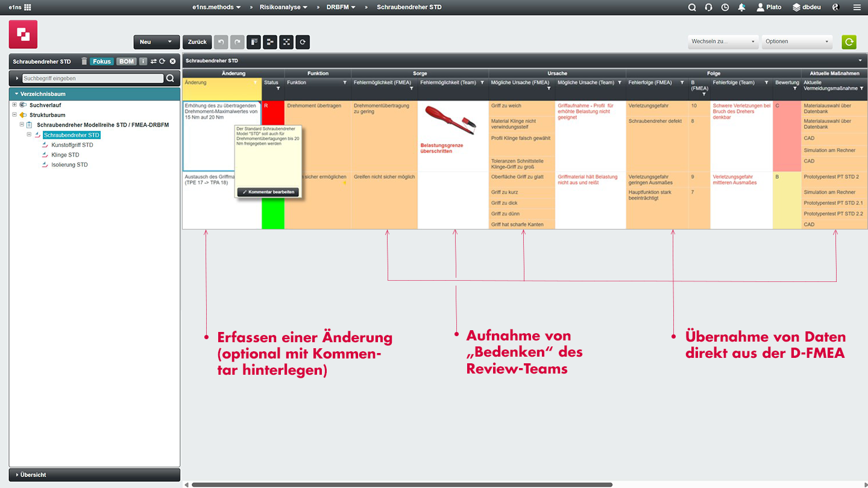Click the notifications bell icon
868x488 pixels.
click(x=742, y=7)
